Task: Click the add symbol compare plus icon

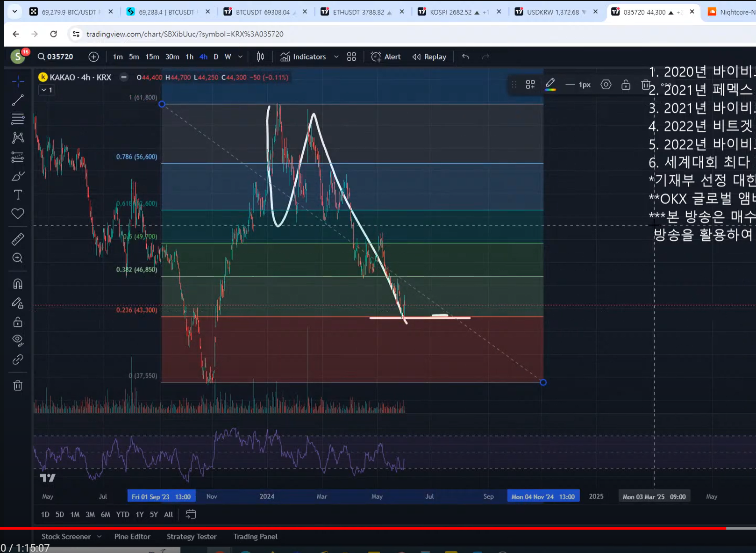Action: (93, 57)
